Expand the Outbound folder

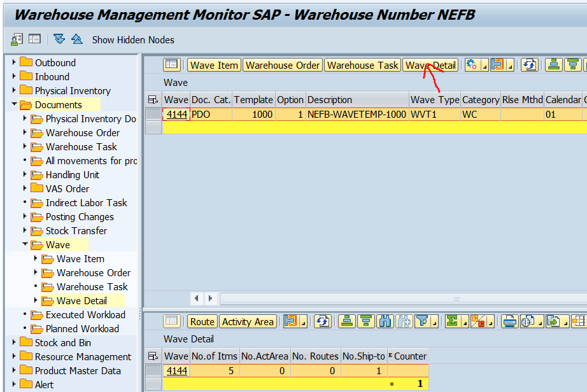pyautogui.click(x=14, y=62)
